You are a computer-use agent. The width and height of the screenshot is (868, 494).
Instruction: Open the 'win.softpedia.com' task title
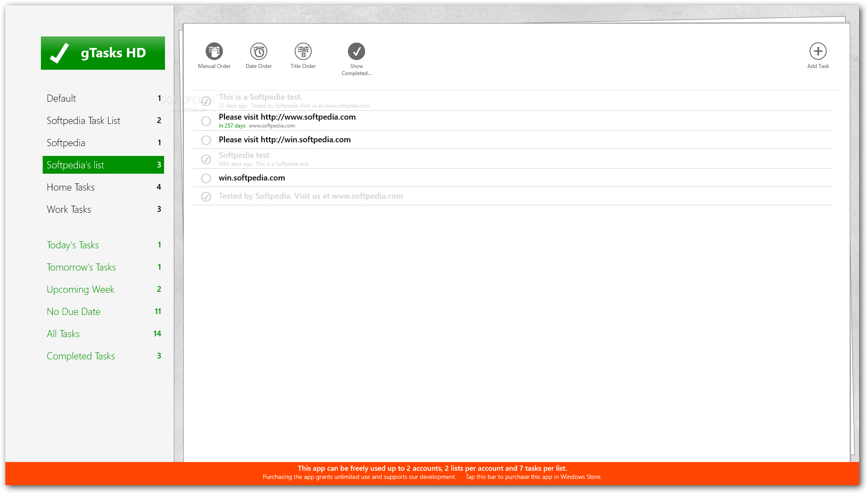(x=252, y=178)
